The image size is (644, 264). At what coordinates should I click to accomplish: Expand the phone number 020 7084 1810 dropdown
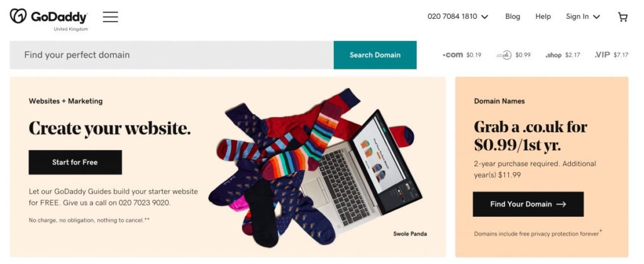[458, 16]
